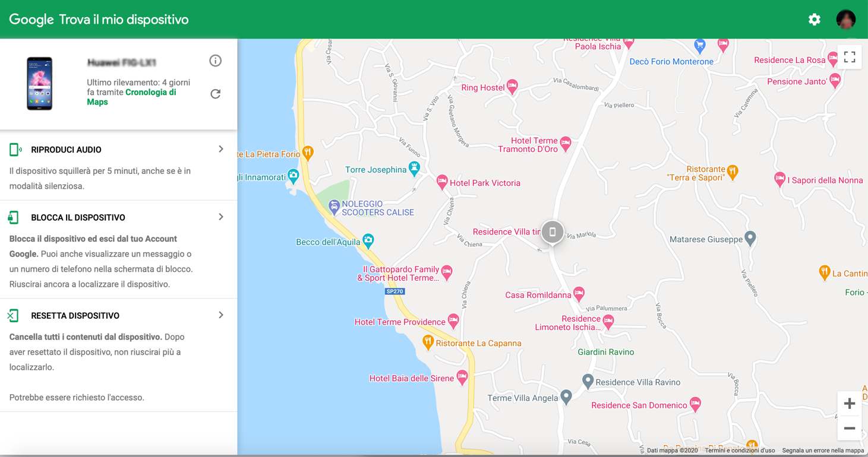Click the Noleggio Scooters Calise pin
868x457 pixels.
334,207
